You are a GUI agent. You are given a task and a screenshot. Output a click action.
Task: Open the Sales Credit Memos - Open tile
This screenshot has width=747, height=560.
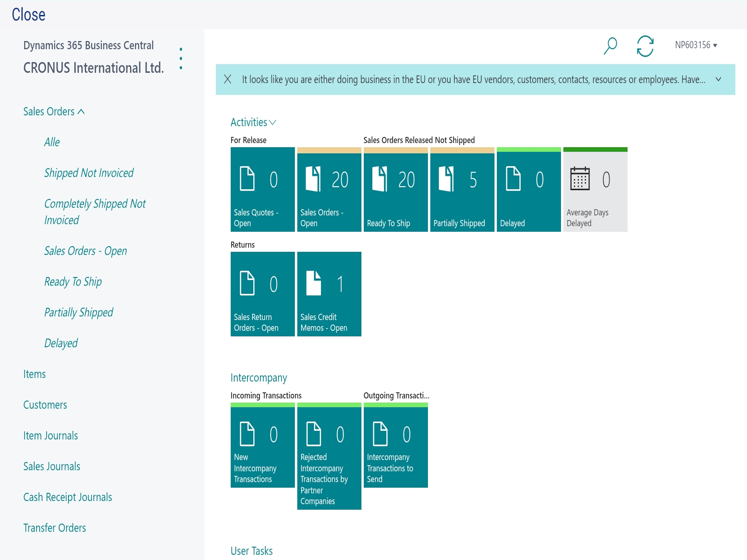point(329,294)
